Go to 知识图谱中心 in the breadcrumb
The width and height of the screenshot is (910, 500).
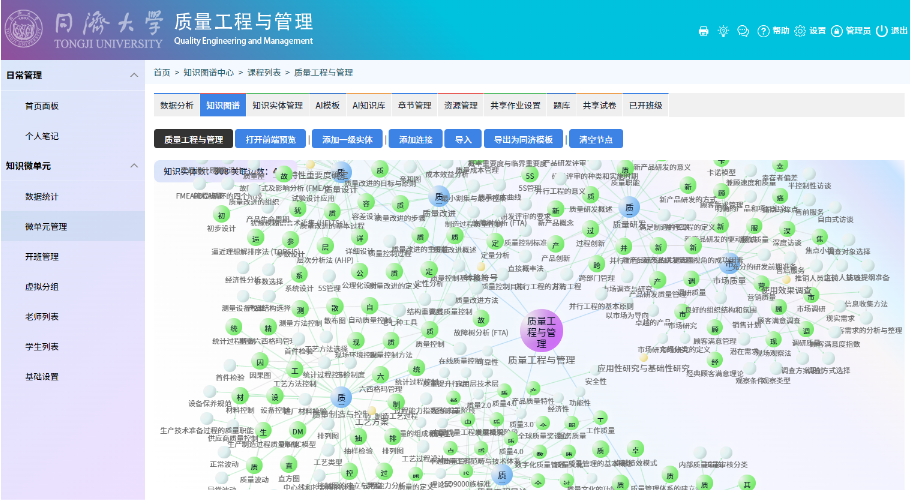pyautogui.click(x=209, y=73)
